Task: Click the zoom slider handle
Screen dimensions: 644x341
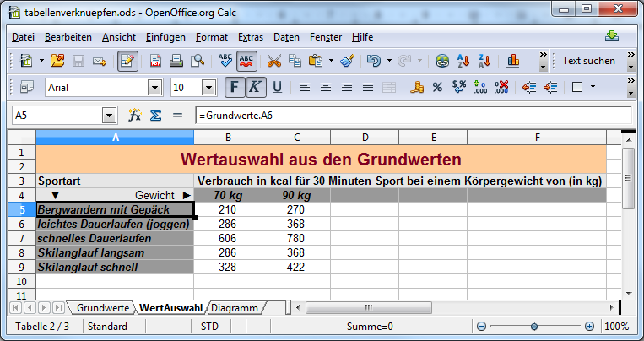Action: (533, 327)
